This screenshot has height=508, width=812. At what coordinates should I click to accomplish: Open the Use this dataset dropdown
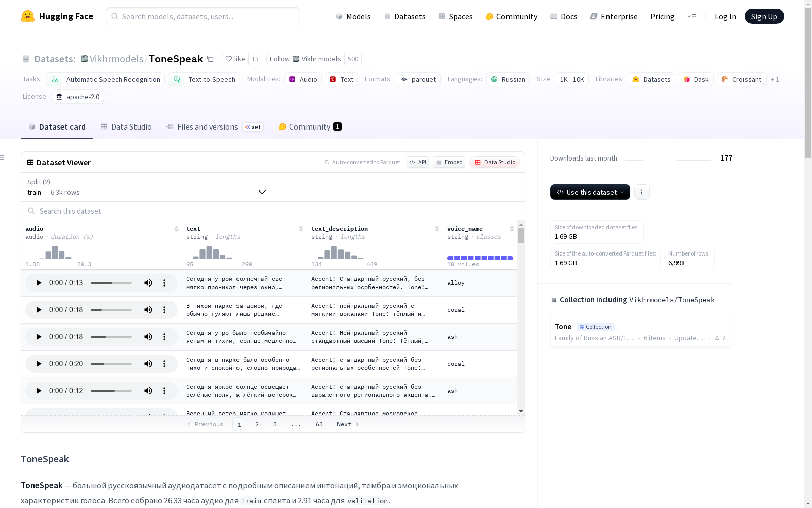(x=590, y=192)
